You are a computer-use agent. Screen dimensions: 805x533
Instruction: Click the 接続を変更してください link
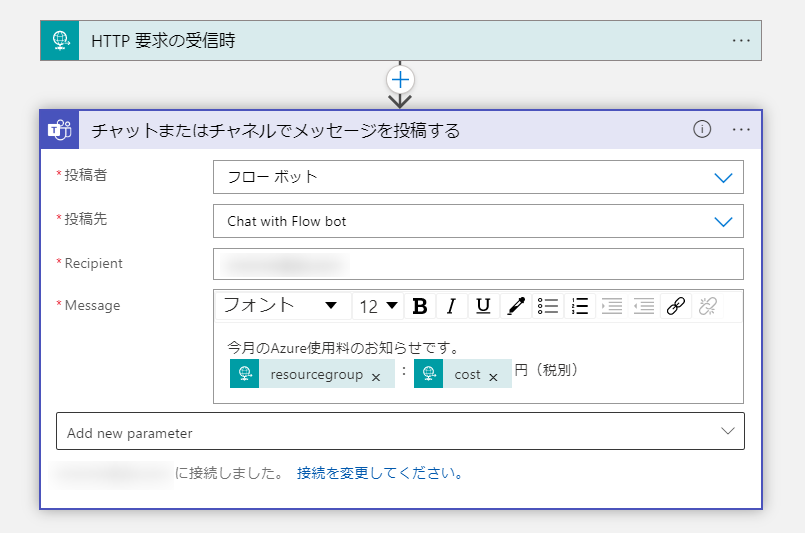[x=380, y=473]
